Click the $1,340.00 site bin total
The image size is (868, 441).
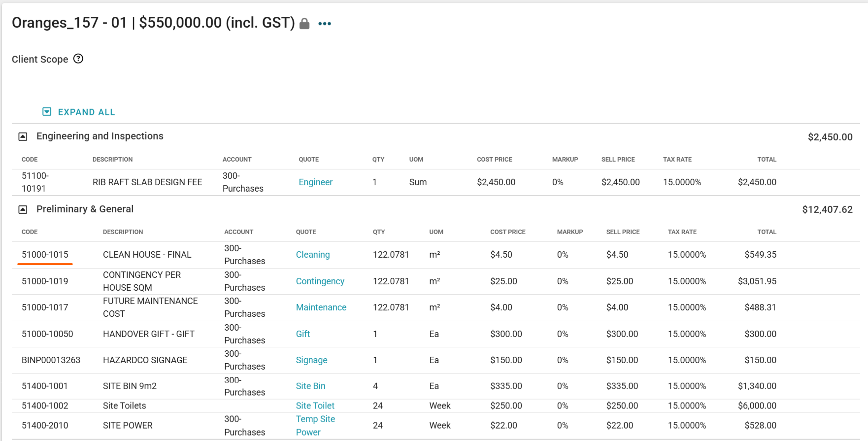[757, 386]
